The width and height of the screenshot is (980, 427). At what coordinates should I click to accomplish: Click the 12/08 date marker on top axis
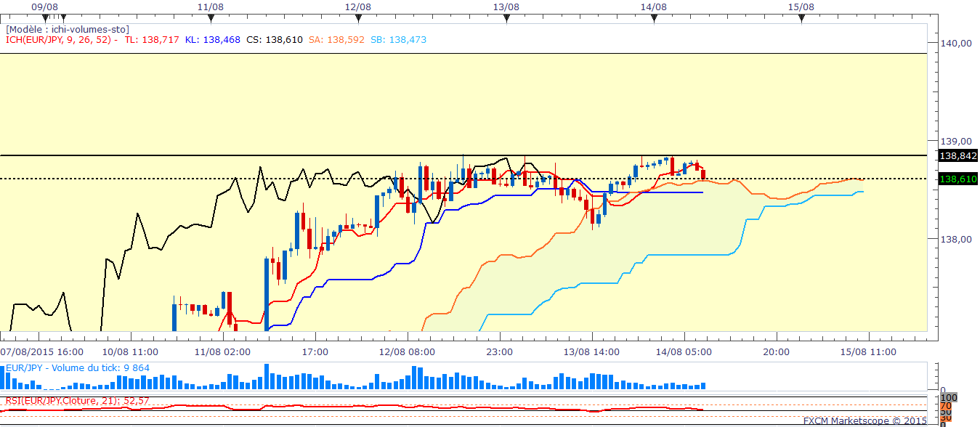(x=359, y=7)
